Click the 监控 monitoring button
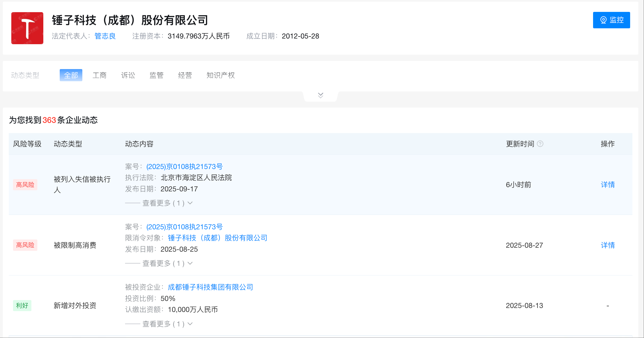Image resolution: width=644 pixels, height=338 pixels. [x=611, y=20]
